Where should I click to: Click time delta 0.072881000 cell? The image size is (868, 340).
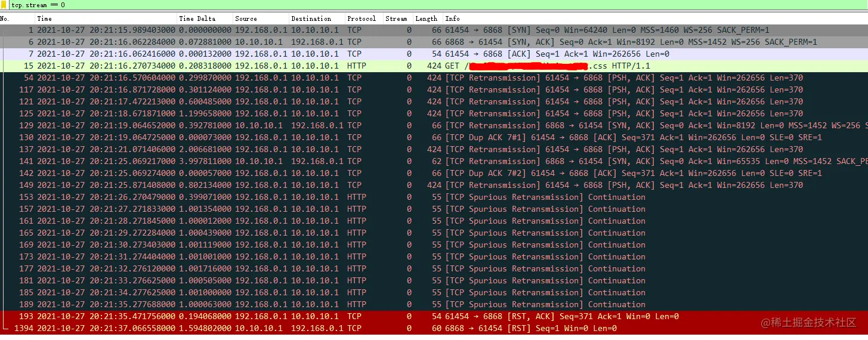coord(205,42)
